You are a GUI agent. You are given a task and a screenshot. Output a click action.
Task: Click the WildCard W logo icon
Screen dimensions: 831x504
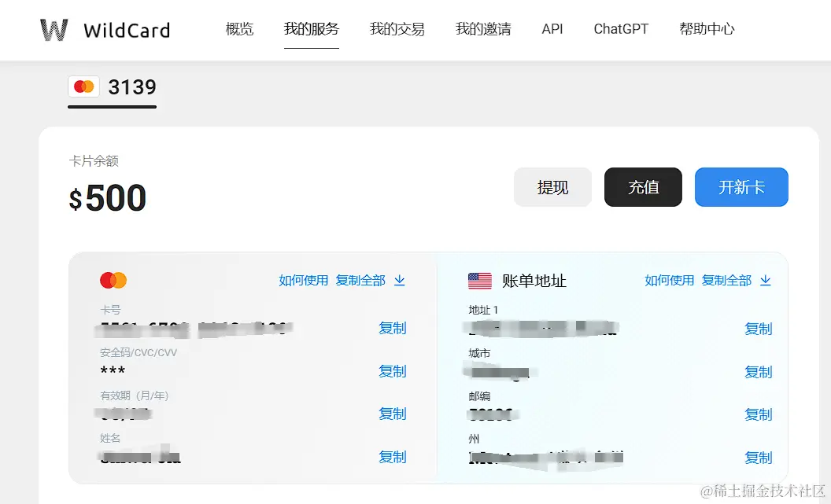click(x=54, y=30)
